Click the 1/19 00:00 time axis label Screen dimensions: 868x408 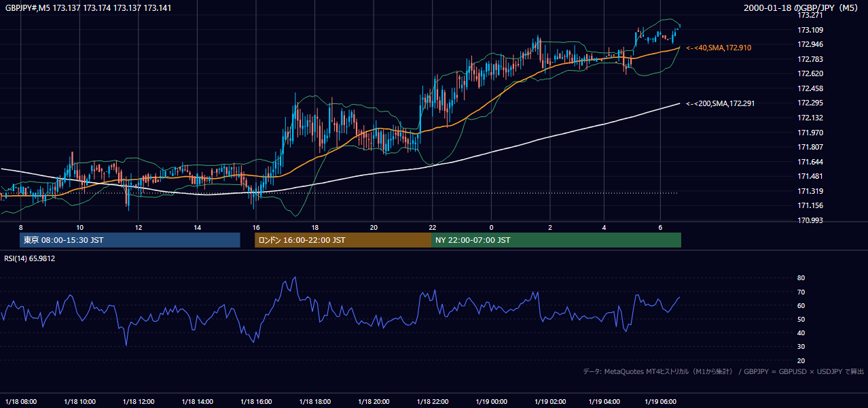[490, 401]
